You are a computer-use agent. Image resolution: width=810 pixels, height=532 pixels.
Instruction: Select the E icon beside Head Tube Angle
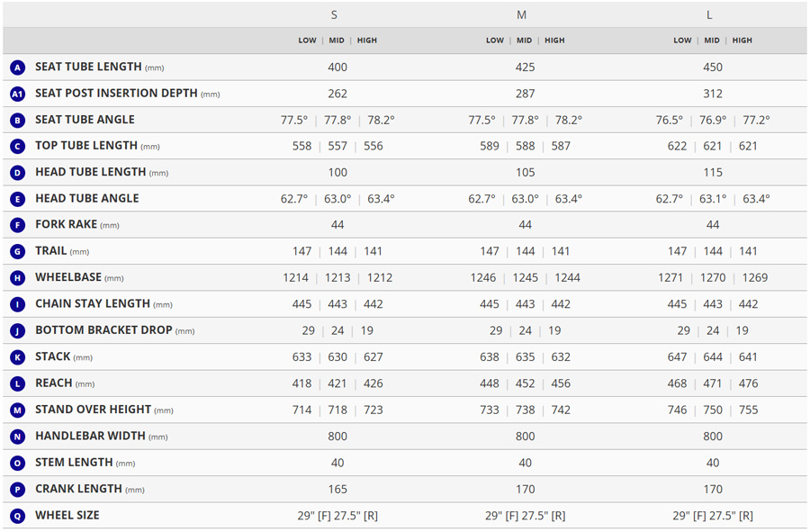coord(18,199)
